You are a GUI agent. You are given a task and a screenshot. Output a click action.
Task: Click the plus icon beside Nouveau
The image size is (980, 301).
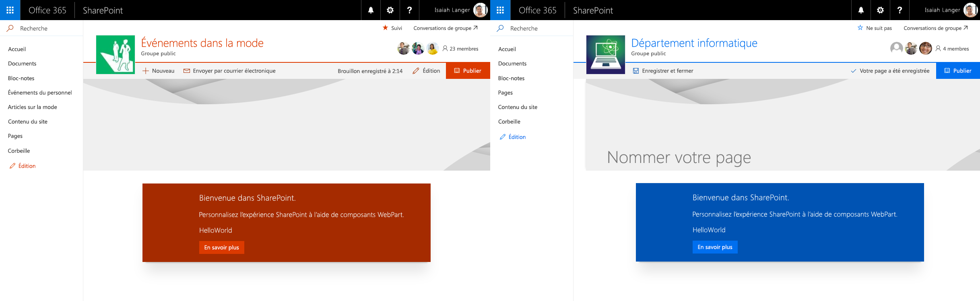(146, 71)
